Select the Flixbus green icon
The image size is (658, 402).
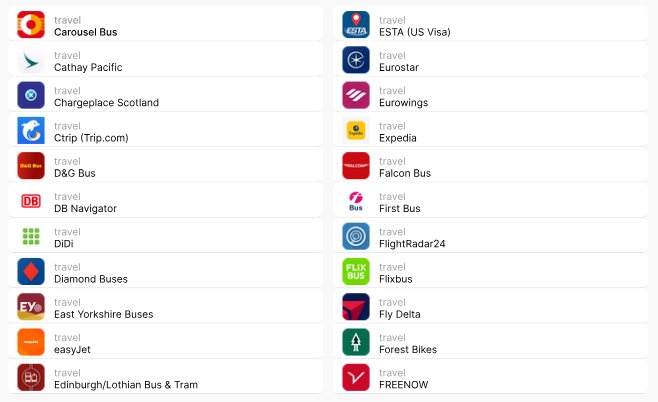click(356, 271)
